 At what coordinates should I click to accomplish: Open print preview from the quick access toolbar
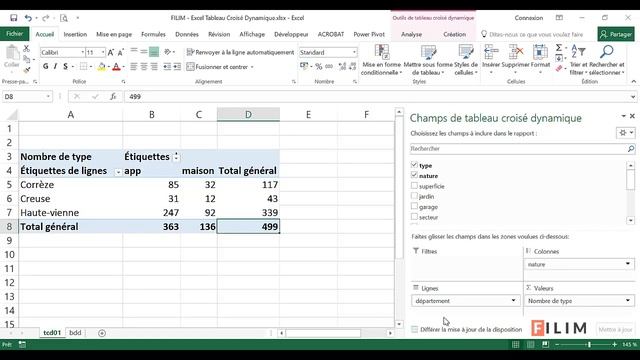64,18
